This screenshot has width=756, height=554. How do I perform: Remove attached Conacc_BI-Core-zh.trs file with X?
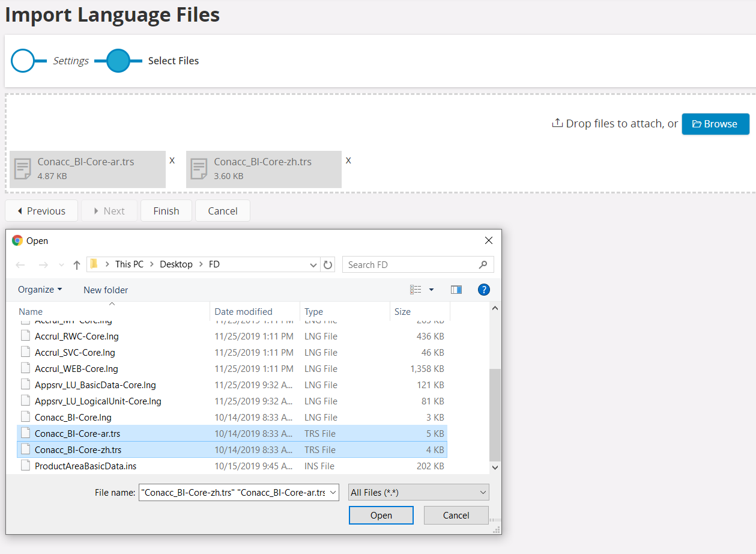348,160
